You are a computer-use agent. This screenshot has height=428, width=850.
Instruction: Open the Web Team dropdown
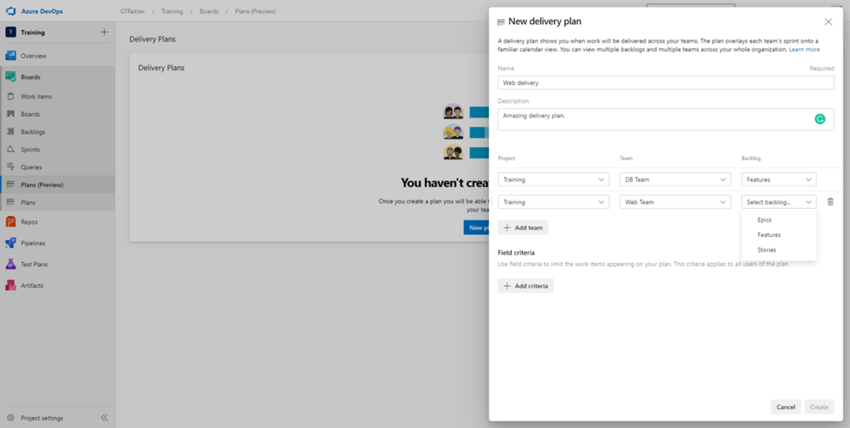[x=675, y=202]
